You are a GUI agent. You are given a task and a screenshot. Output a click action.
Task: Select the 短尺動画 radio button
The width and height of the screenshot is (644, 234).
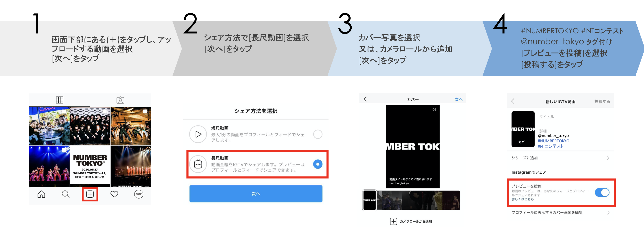(318, 134)
